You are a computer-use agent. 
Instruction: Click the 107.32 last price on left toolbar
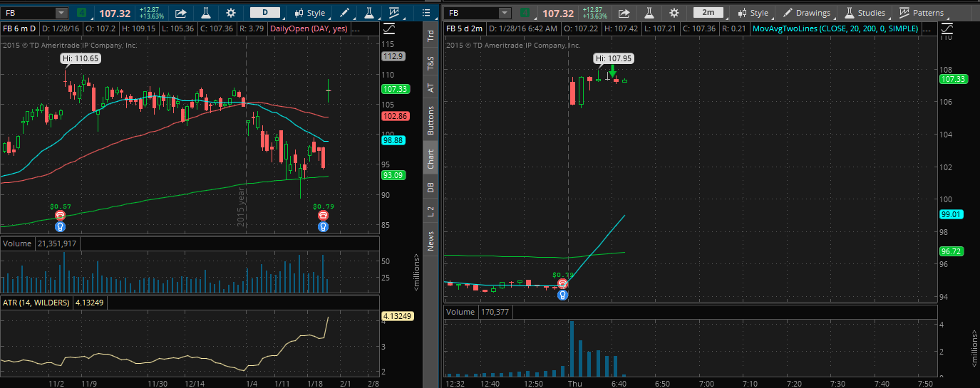(114, 13)
